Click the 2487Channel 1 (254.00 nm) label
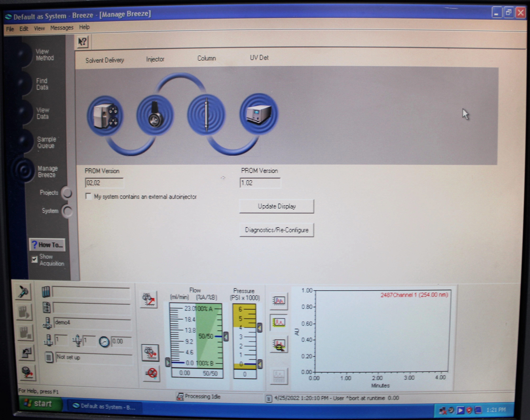The image size is (530, 420). pyautogui.click(x=414, y=295)
